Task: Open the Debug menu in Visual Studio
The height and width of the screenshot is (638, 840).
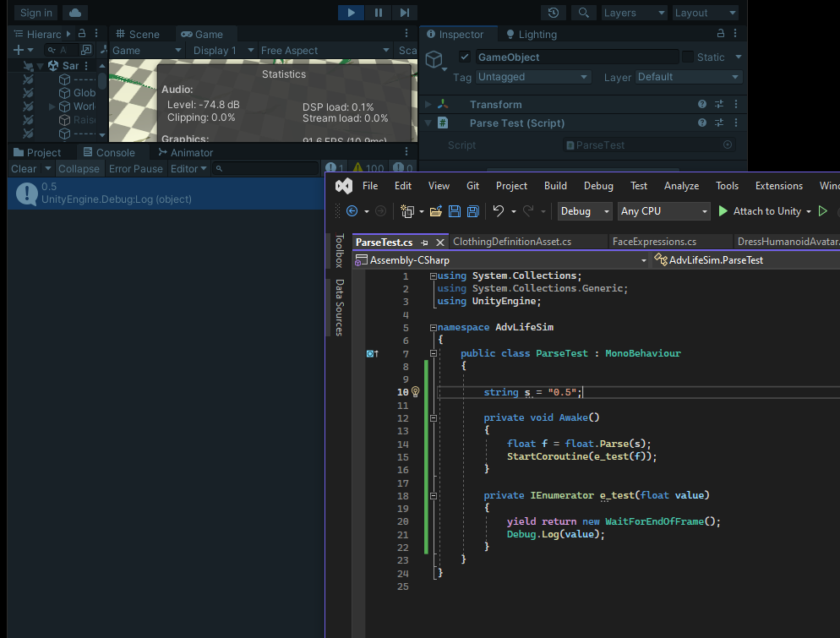Action: pyautogui.click(x=598, y=185)
